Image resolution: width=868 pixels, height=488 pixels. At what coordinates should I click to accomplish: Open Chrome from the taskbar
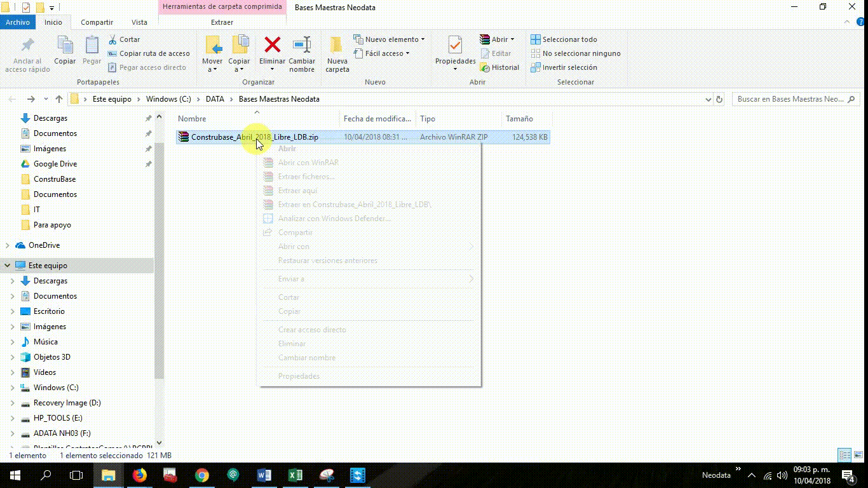[201, 475]
